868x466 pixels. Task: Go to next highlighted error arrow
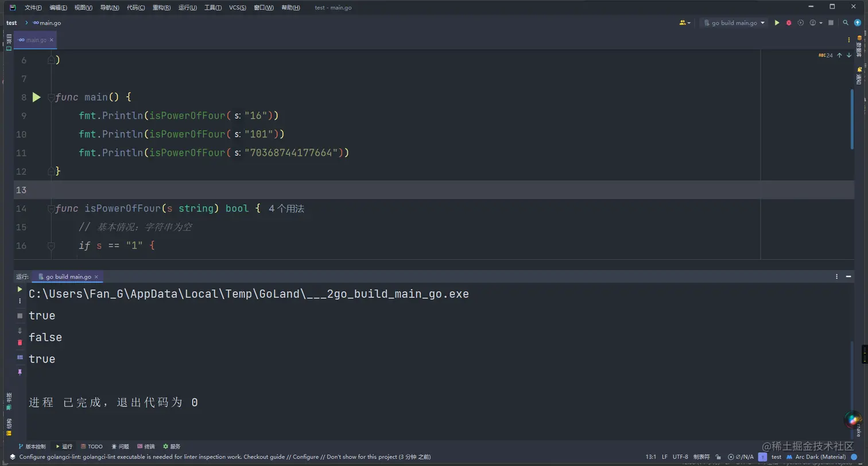pos(849,55)
